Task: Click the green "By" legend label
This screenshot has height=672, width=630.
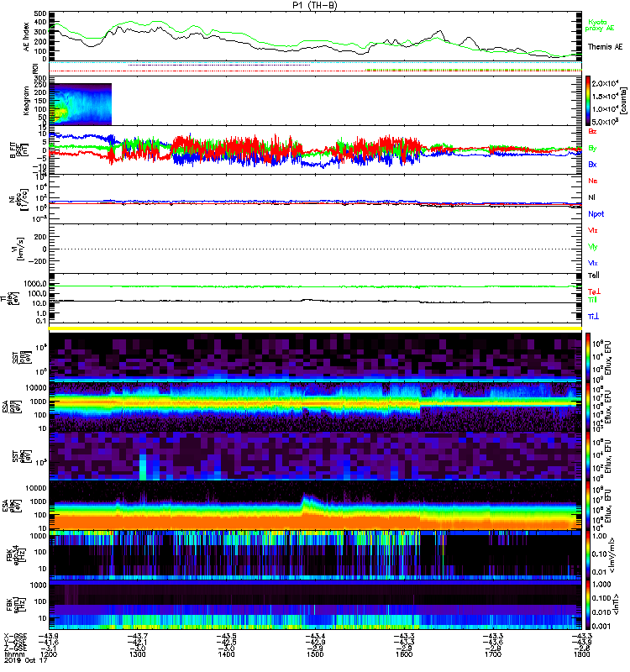Action: point(592,149)
